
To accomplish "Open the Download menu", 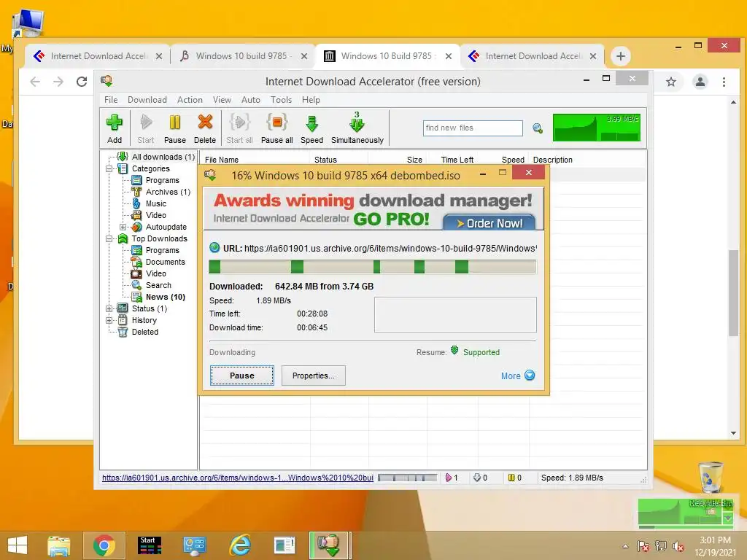I will tap(147, 100).
